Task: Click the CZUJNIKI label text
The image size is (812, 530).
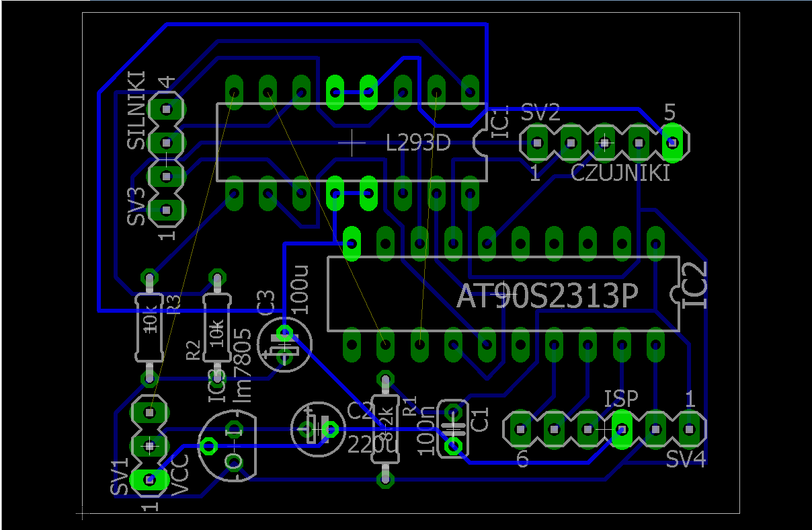Action: click(620, 174)
